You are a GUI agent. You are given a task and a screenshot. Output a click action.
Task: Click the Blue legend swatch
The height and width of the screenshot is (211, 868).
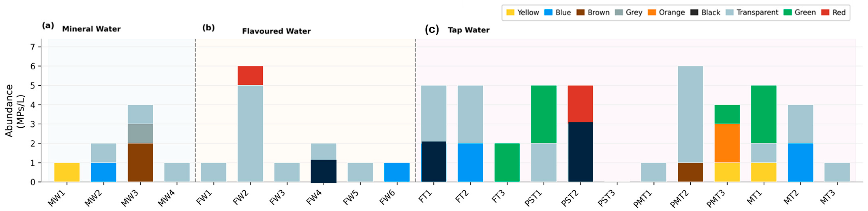(548, 13)
